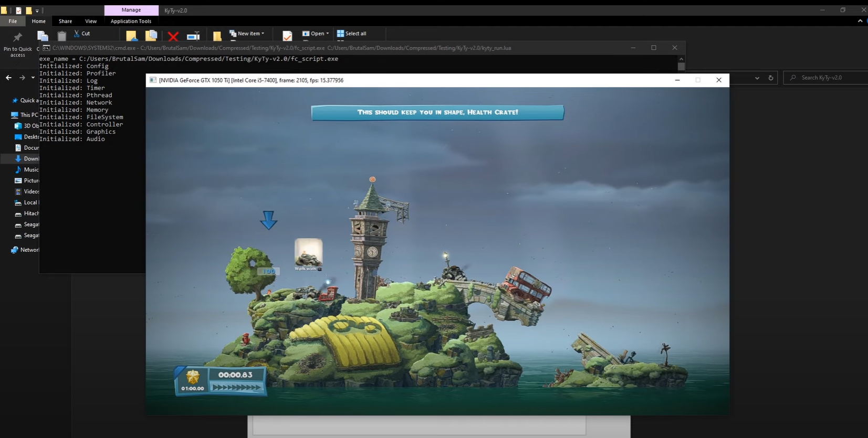The width and height of the screenshot is (868, 438).
Task: Click the Move to folder icon
Action: tap(131, 36)
